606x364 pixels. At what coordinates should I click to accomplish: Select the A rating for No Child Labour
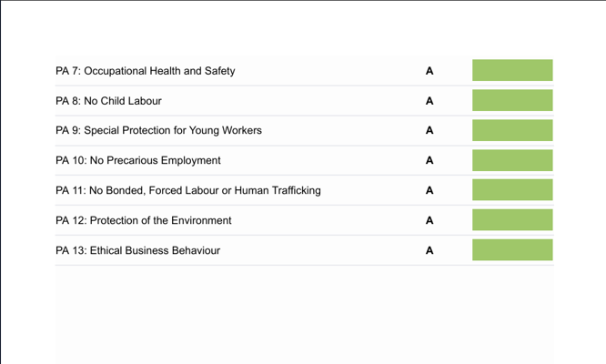429,101
